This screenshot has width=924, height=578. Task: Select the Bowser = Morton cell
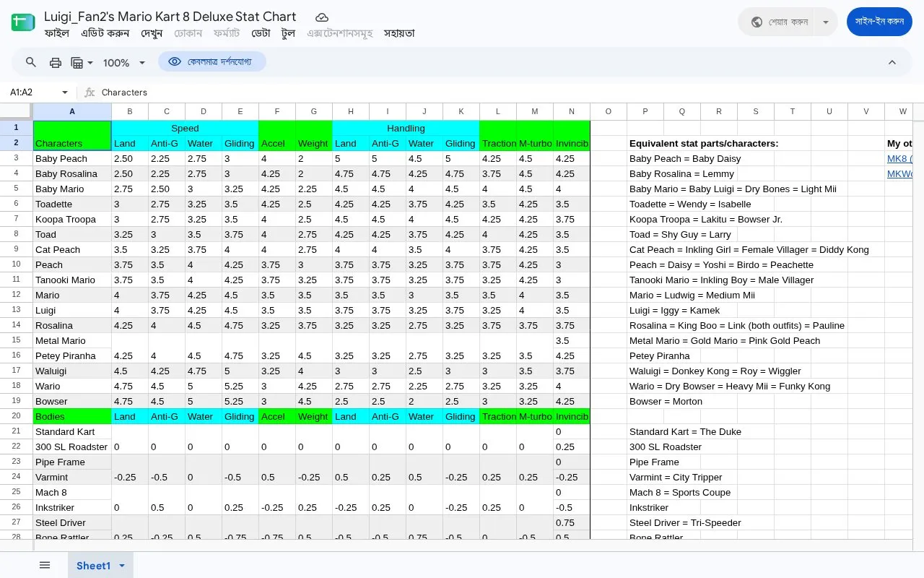click(x=666, y=402)
